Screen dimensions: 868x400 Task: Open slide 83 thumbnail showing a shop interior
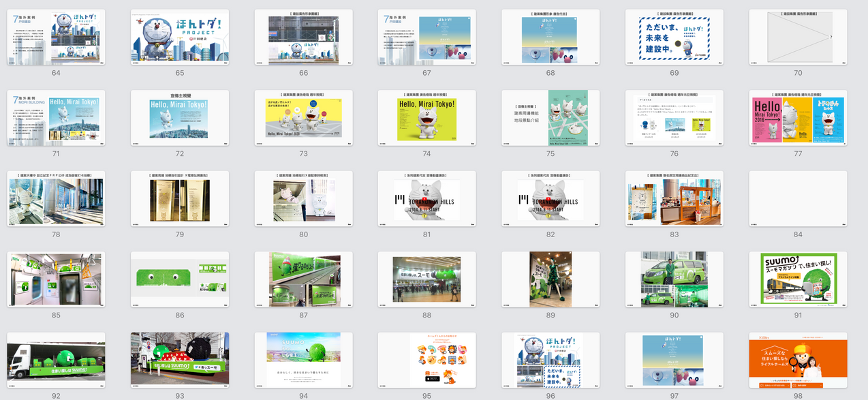pyautogui.click(x=675, y=199)
